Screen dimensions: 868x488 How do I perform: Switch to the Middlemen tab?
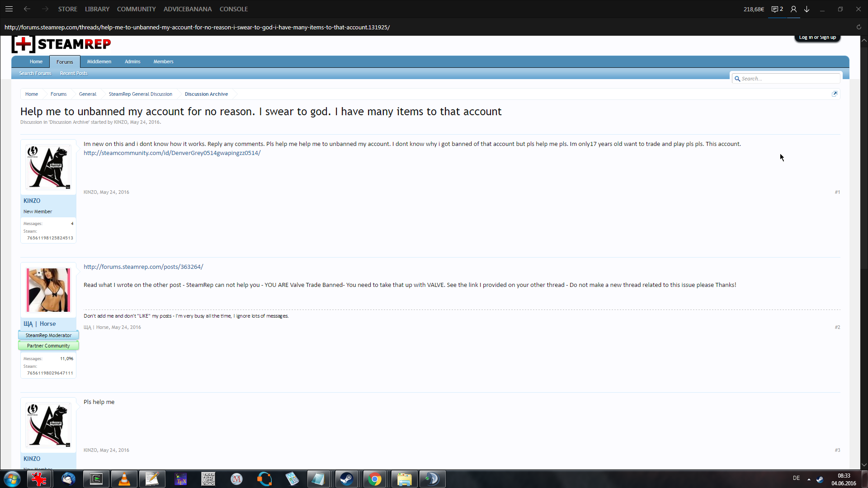[x=99, y=61]
